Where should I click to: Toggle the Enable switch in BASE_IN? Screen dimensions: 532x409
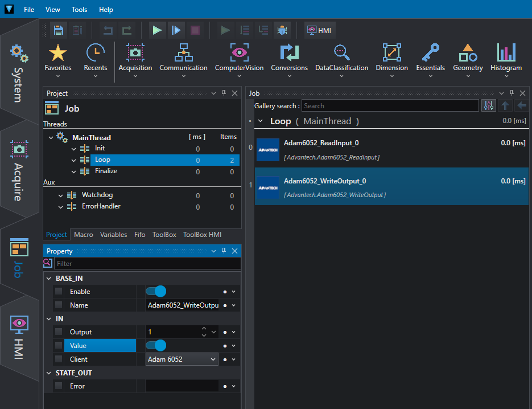tap(155, 292)
